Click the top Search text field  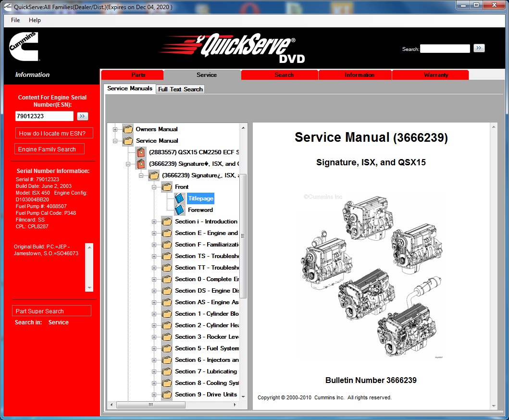pos(445,49)
